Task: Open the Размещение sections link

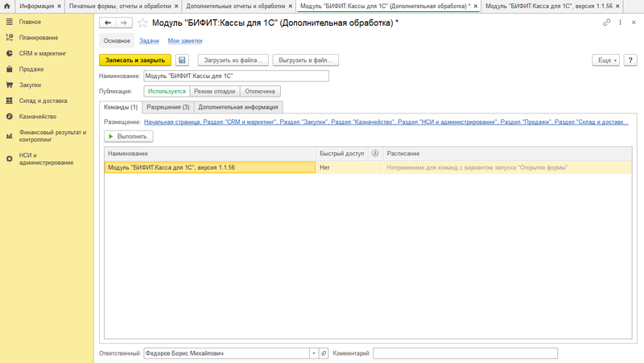Action: point(386,122)
